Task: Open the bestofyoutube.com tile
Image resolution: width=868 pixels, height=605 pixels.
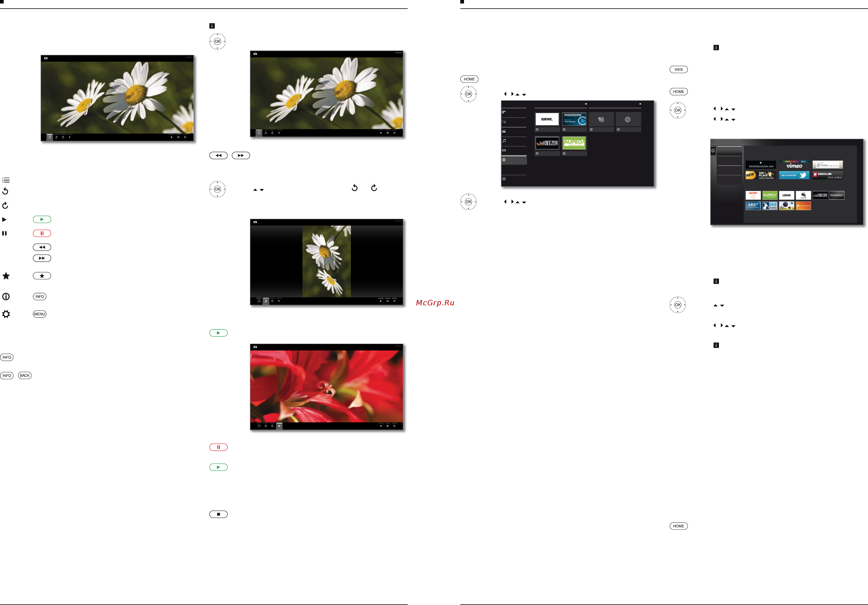Action: point(761,165)
